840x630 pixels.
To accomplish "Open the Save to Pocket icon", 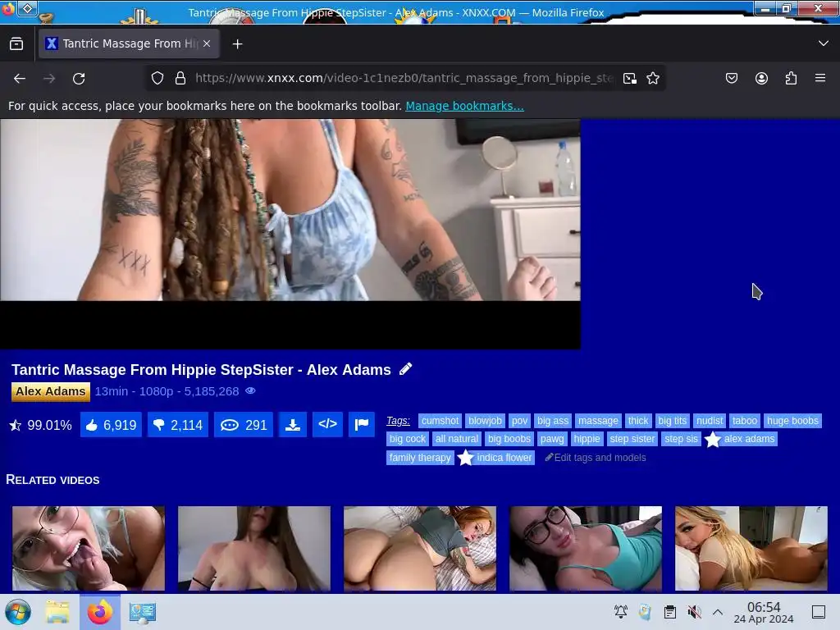I will click(731, 78).
